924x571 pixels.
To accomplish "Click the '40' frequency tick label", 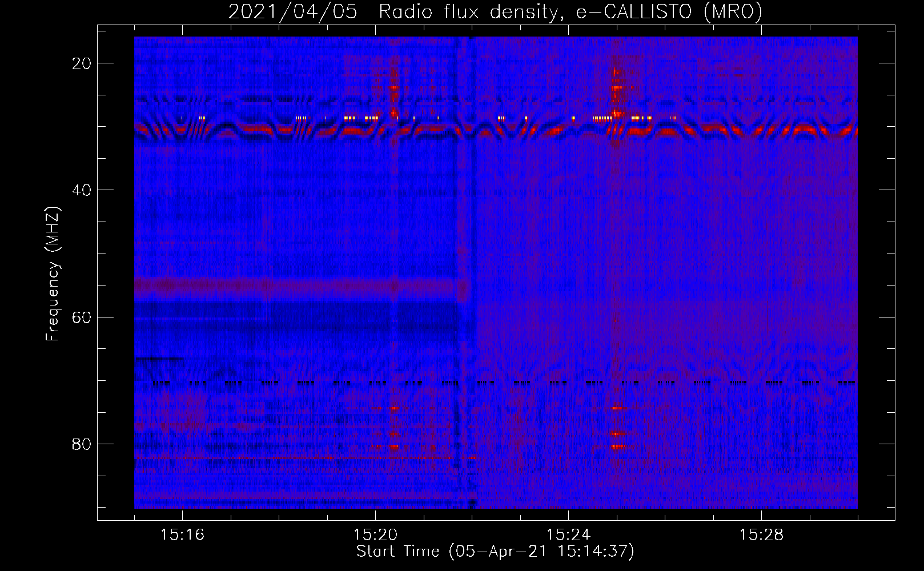I will (x=82, y=190).
